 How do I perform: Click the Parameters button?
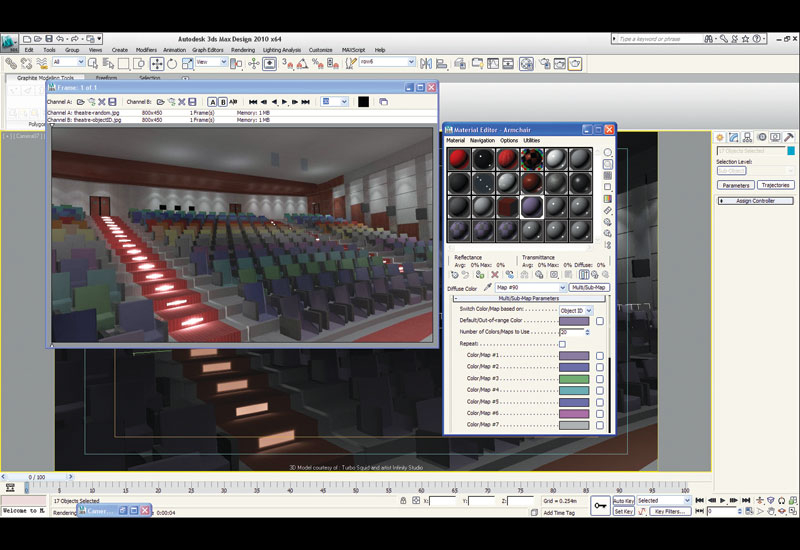click(x=736, y=185)
